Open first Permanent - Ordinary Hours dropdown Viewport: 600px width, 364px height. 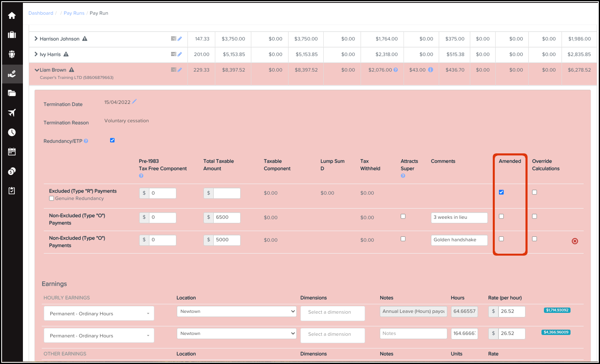(x=99, y=314)
